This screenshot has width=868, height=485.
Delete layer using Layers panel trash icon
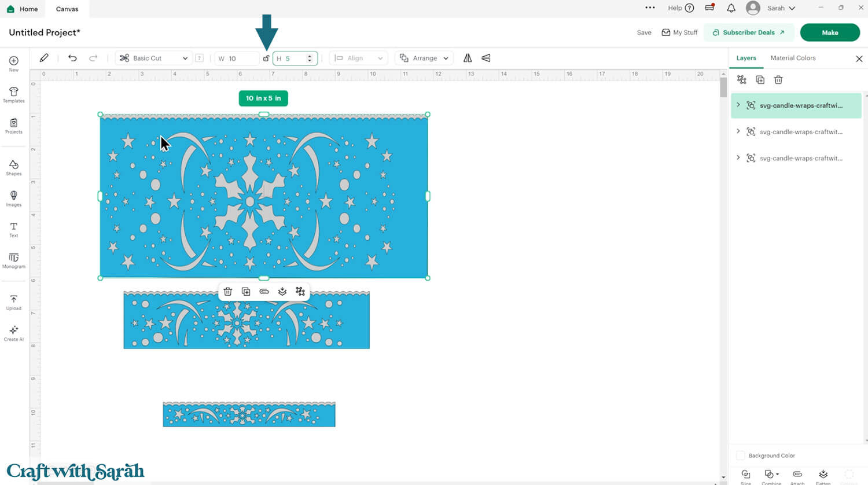778,80
